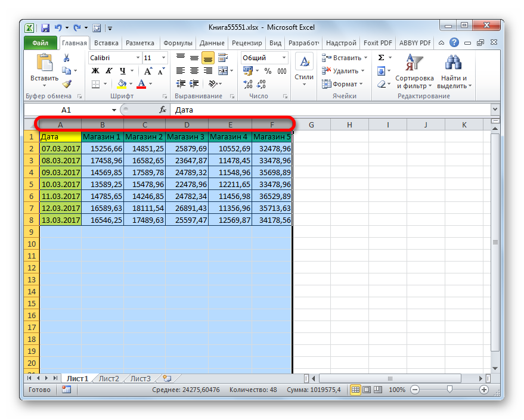Select the Cut scissors icon
The height and width of the screenshot is (420, 524).
click(67, 58)
